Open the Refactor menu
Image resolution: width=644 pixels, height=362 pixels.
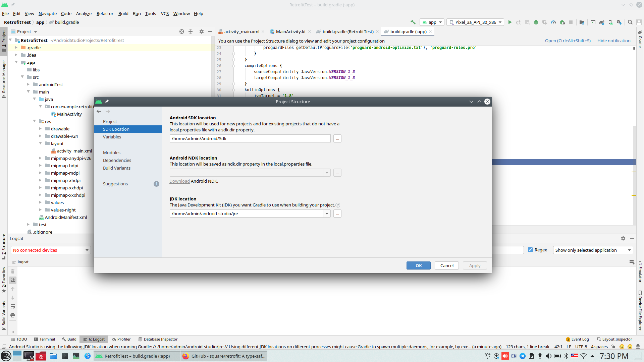click(x=105, y=13)
